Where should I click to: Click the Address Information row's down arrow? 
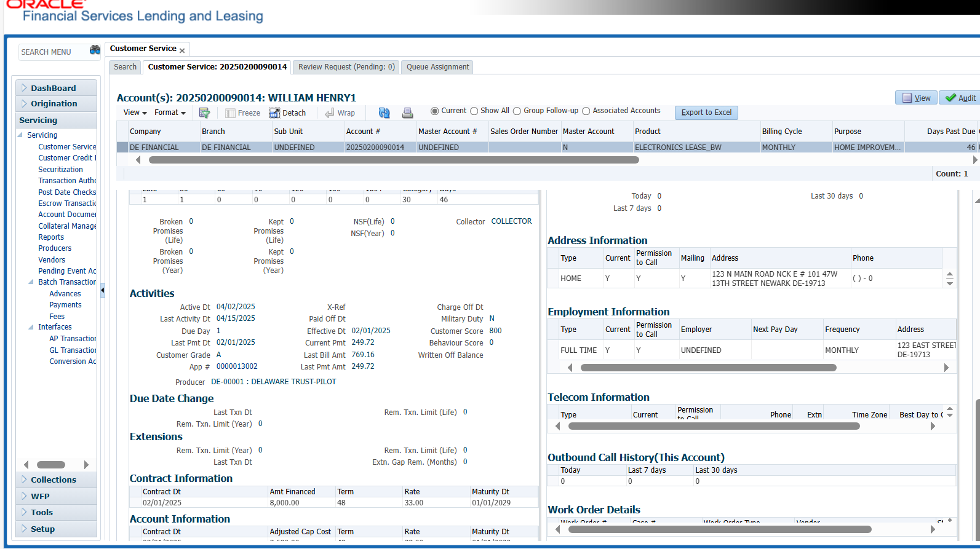pos(950,283)
